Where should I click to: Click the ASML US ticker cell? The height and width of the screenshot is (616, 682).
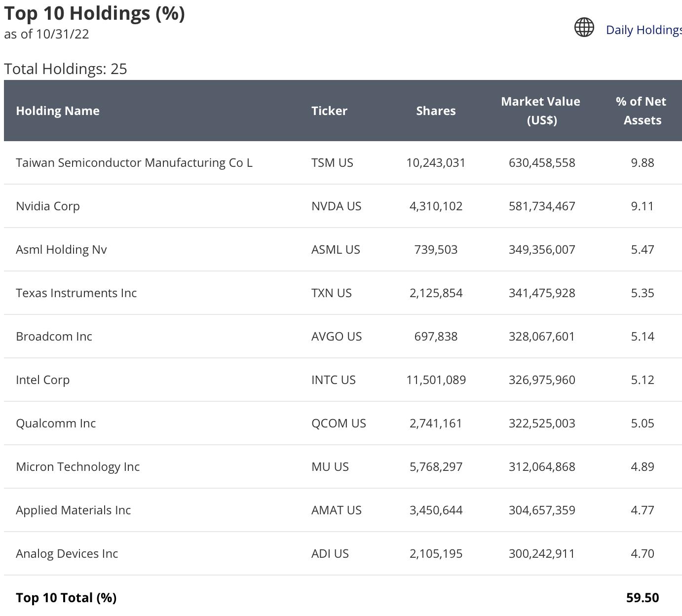(x=336, y=250)
